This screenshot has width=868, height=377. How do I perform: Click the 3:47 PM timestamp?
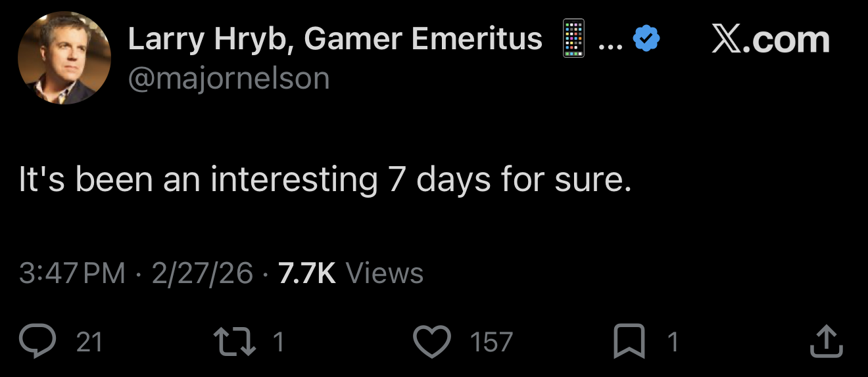(72, 273)
